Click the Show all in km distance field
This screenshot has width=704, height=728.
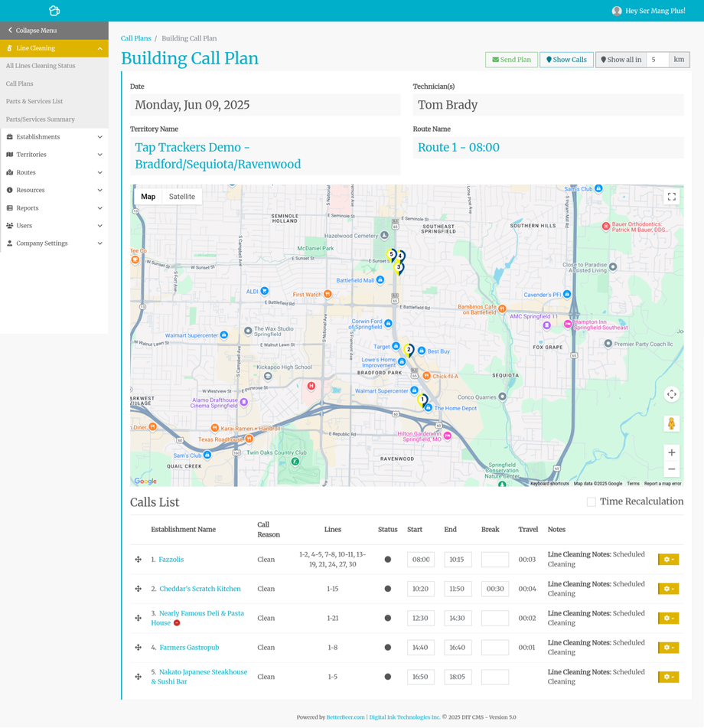(x=657, y=60)
